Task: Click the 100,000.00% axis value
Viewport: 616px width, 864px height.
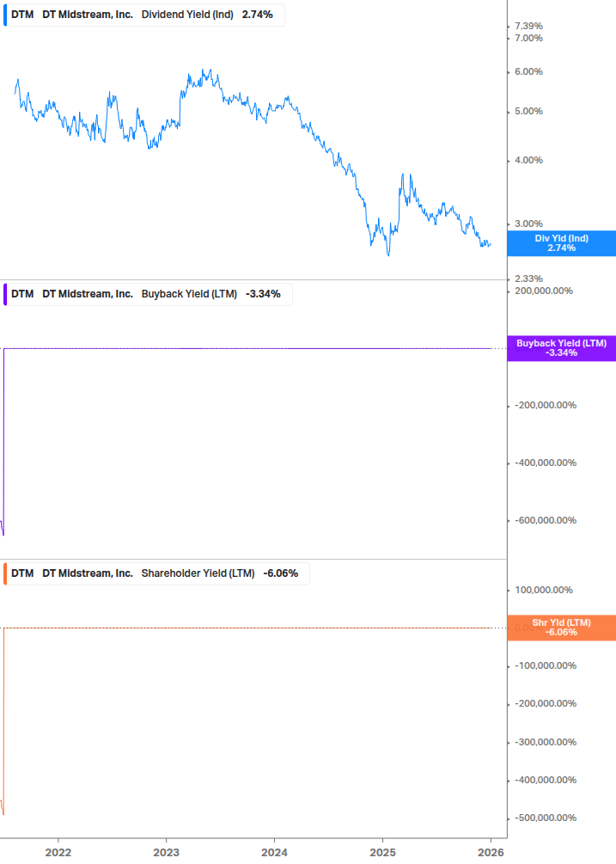Action: [x=543, y=590]
